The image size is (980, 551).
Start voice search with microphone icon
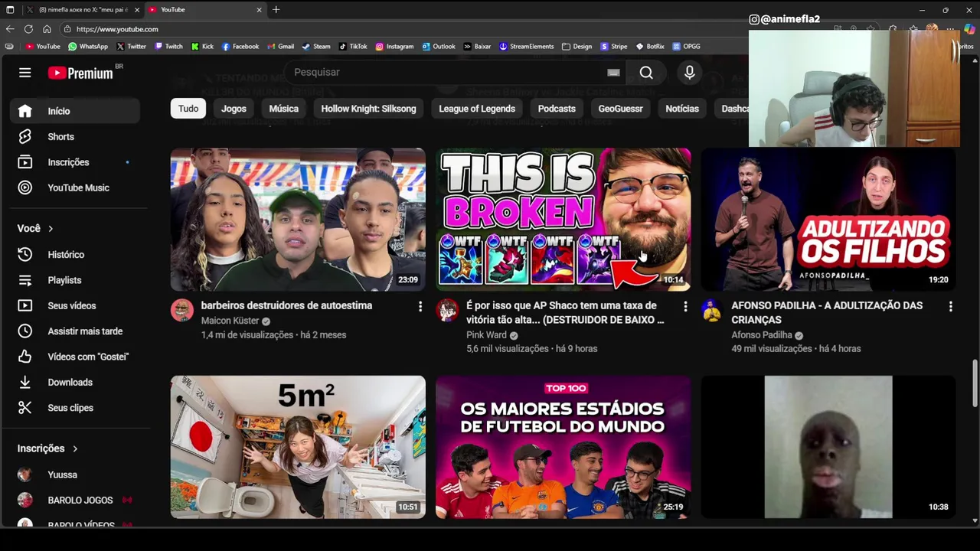[x=689, y=72]
